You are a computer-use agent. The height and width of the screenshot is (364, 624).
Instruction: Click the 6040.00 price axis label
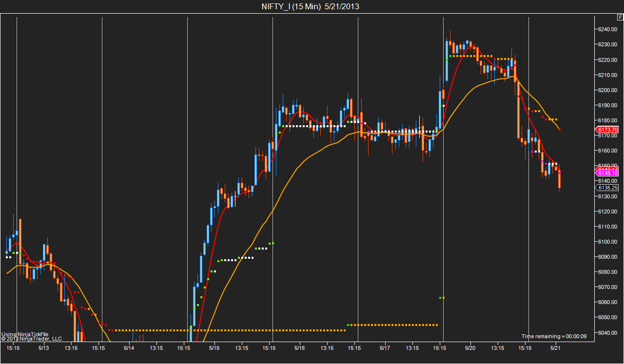[609, 333]
